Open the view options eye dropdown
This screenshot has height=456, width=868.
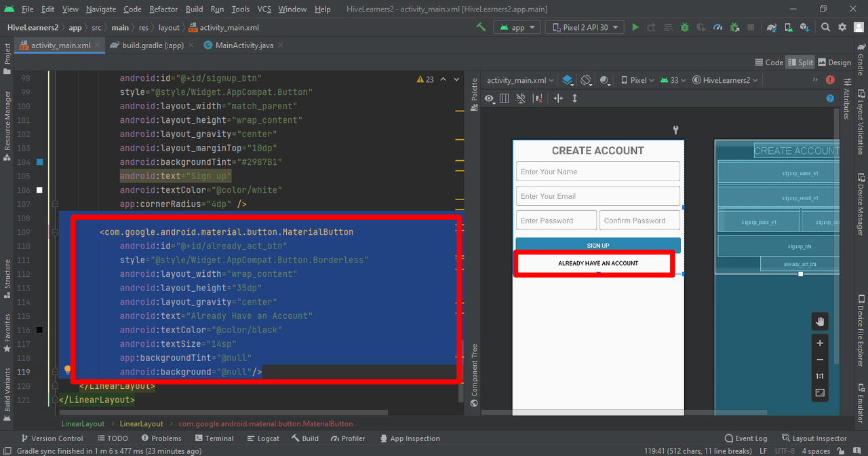(x=491, y=98)
